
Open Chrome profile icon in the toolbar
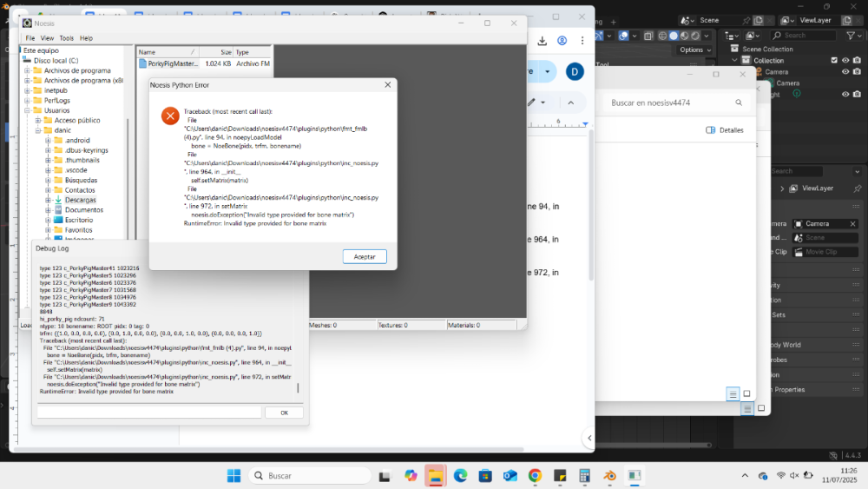pos(562,41)
